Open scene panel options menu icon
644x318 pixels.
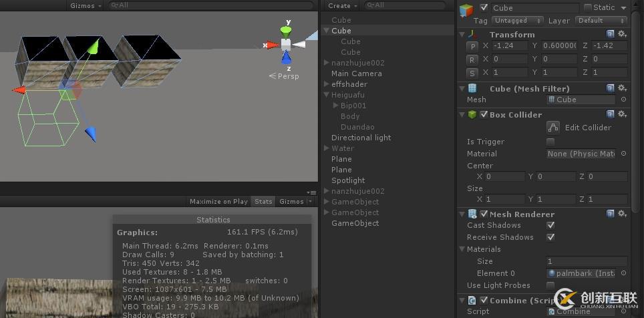(x=311, y=192)
